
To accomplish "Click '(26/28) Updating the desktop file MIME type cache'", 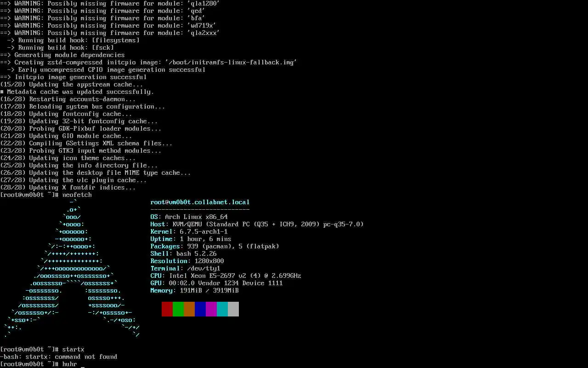I will [96, 173].
